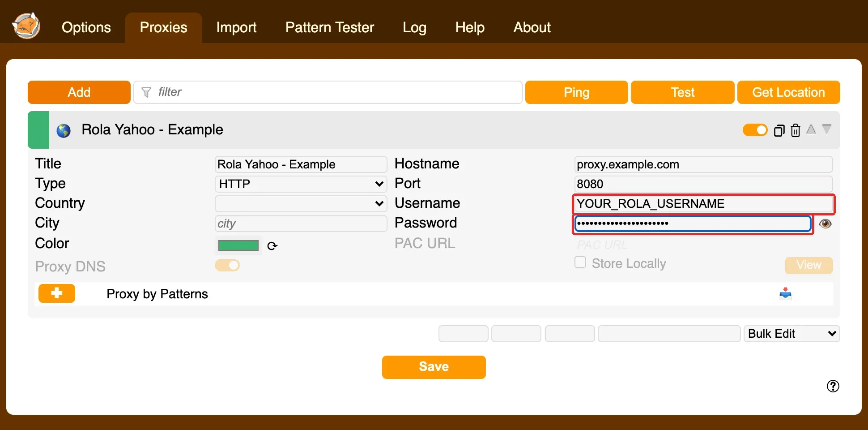This screenshot has height=430, width=868.
Task: Toggle the Proxy DNS switch
Action: pyautogui.click(x=227, y=266)
